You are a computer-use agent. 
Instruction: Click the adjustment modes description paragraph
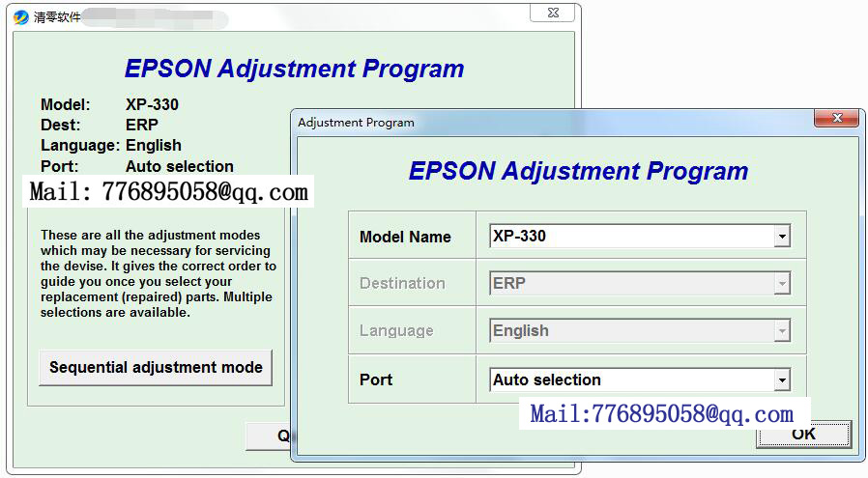159,274
